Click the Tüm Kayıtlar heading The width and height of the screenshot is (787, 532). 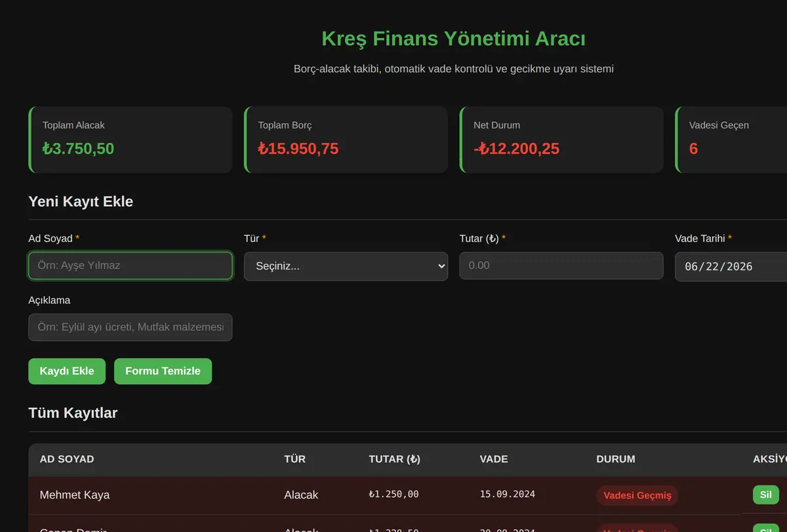pos(73,413)
